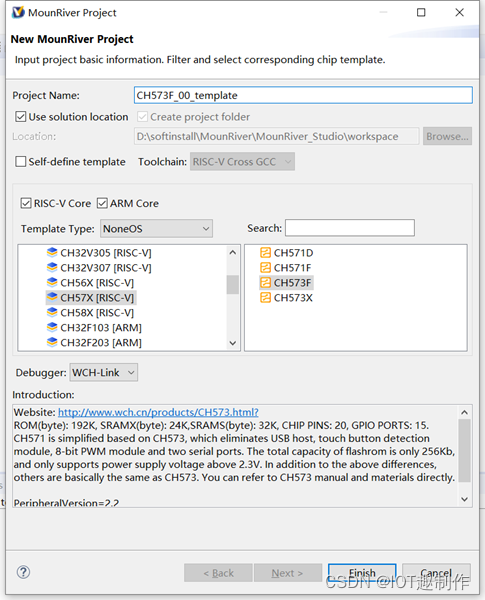The width and height of the screenshot is (485, 600).
Task: Click the series list scrollbar thumb
Action: click(x=232, y=284)
